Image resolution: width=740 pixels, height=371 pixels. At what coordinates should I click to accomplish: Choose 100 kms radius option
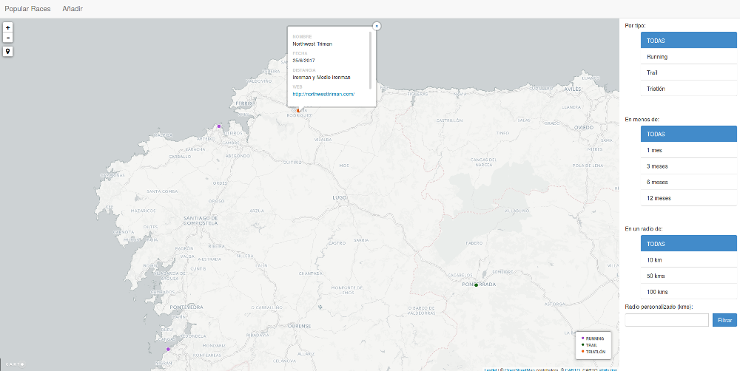pos(689,292)
